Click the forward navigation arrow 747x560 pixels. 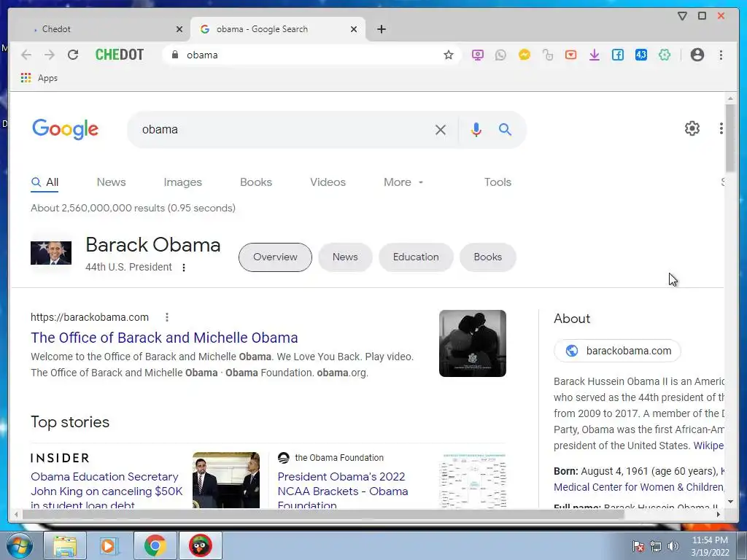point(50,55)
